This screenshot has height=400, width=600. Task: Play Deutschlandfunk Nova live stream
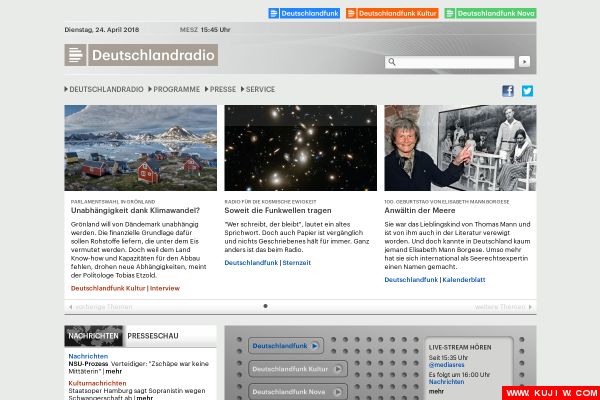[x=298, y=392]
